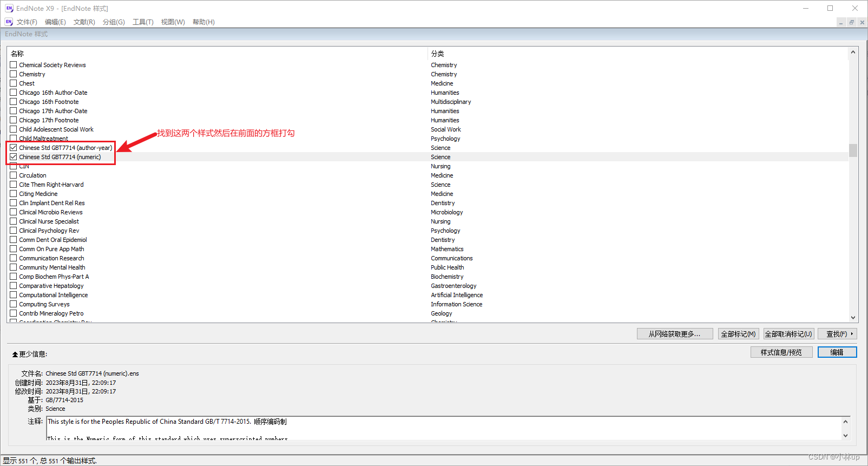The image size is (868, 466).
Task: Minimize the inner EndNote styles window
Action: coord(840,22)
